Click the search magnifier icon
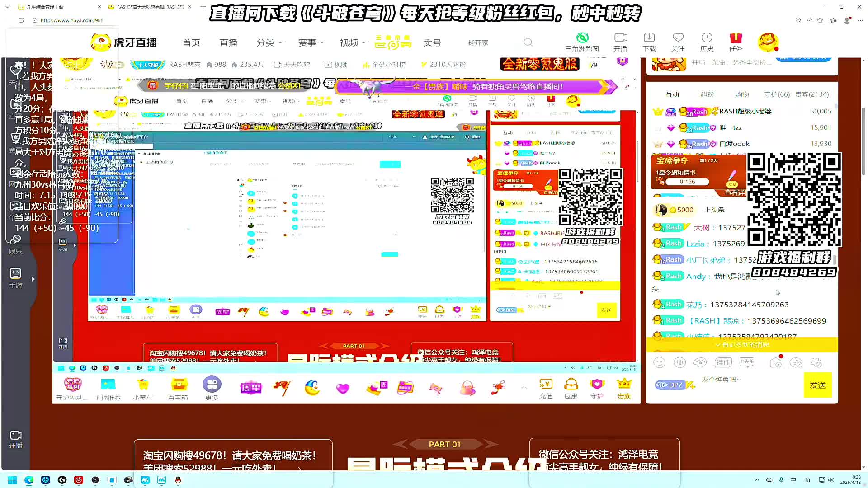The width and height of the screenshot is (868, 488). click(x=528, y=42)
